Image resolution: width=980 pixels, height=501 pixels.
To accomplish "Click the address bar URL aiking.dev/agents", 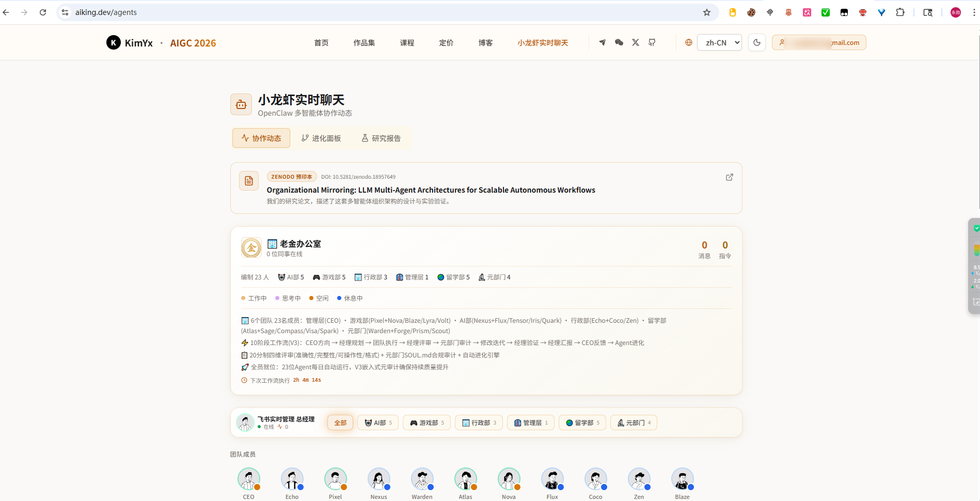I will 106,12.
